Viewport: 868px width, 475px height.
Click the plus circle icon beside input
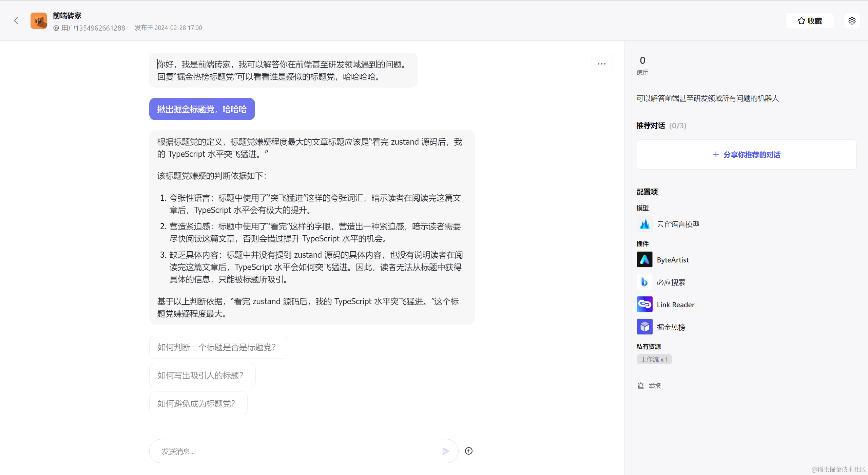point(468,451)
